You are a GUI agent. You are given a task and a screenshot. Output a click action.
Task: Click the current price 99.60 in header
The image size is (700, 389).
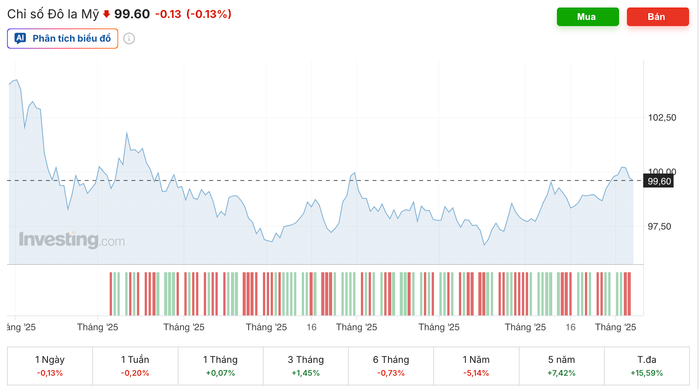pos(132,14)
